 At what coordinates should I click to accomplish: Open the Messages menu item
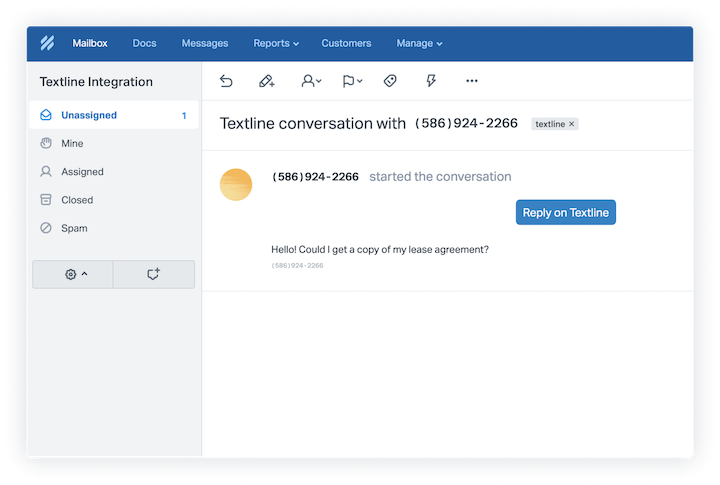click(205, 43)
